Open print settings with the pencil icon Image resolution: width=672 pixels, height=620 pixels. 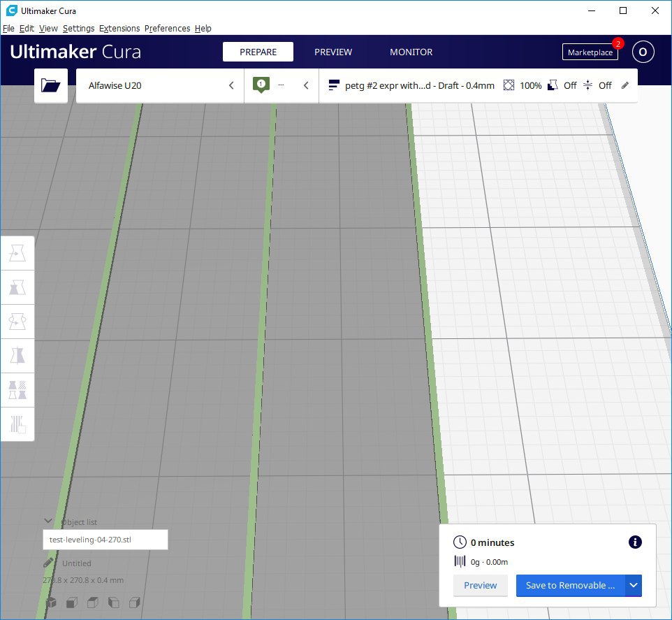(x=625, y=85)
